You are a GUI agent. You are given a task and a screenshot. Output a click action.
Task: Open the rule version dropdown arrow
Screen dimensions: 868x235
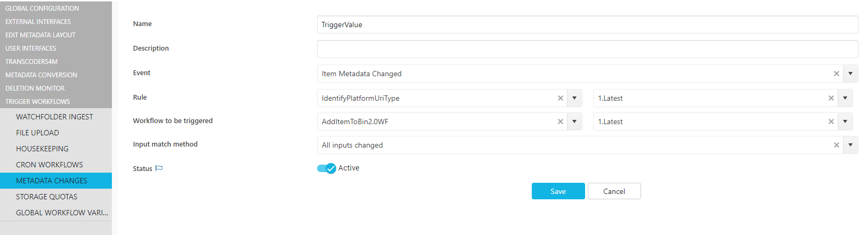point(845,98)
